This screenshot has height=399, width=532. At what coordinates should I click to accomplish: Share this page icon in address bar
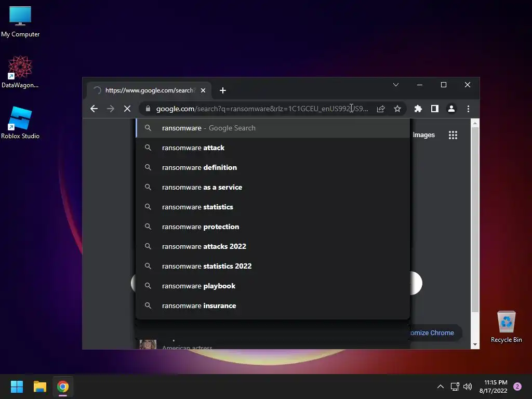[x=381, y=109]
